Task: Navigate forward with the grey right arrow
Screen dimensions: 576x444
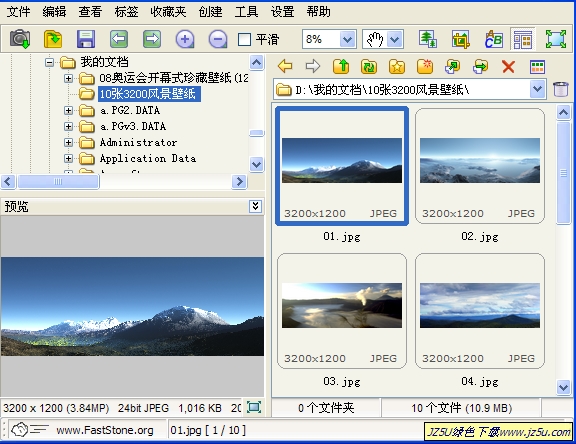Action: tap(313, 66)
